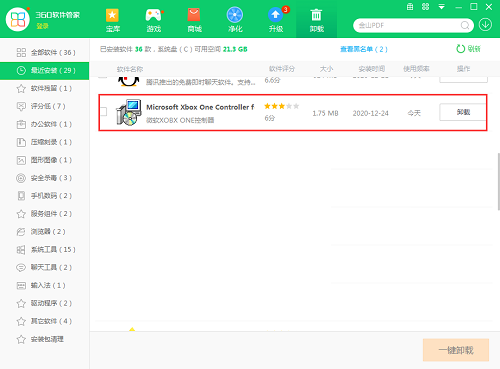Select 办公软件 (1) category

(x=45, y=124)
